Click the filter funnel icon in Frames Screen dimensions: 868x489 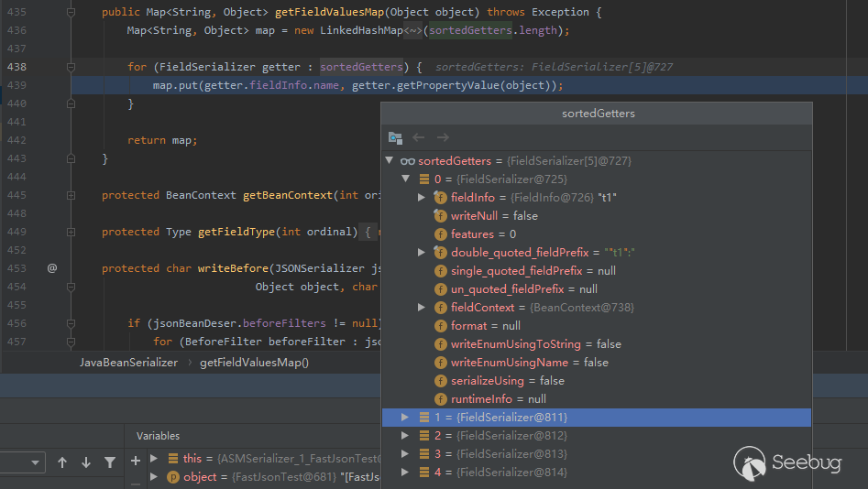point(110,462)
